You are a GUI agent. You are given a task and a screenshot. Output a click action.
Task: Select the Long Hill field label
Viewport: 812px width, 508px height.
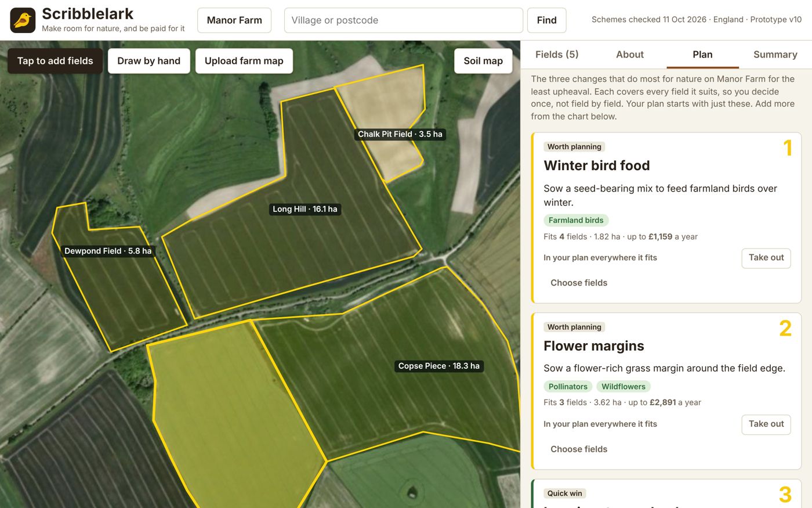click(x=305, y=209)
